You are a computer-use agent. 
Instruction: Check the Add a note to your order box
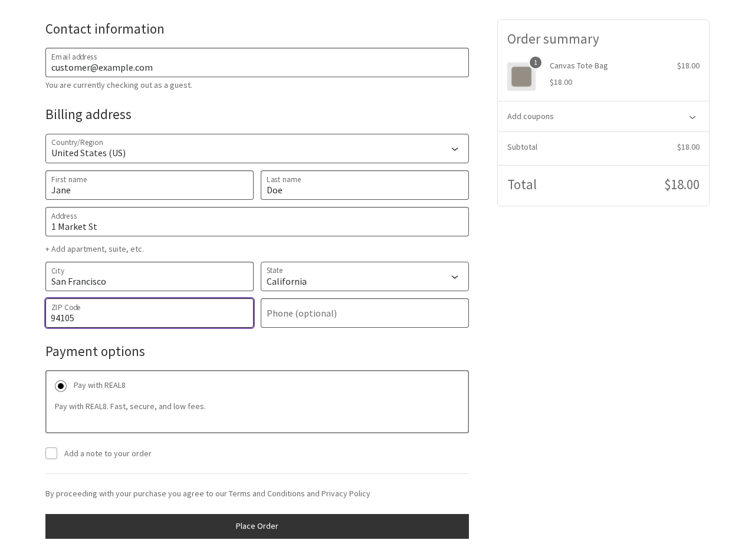point(51,453)
